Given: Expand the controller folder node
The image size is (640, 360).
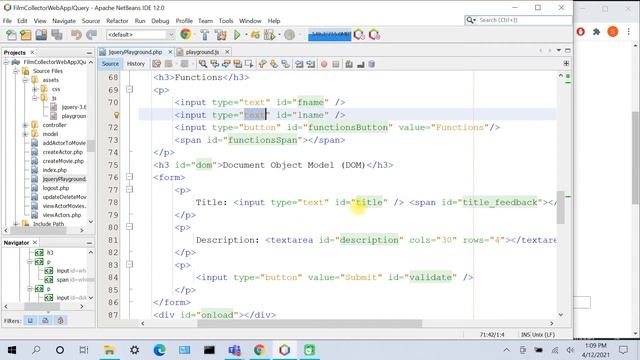Looking at the screenshot, I should (25, 125).
